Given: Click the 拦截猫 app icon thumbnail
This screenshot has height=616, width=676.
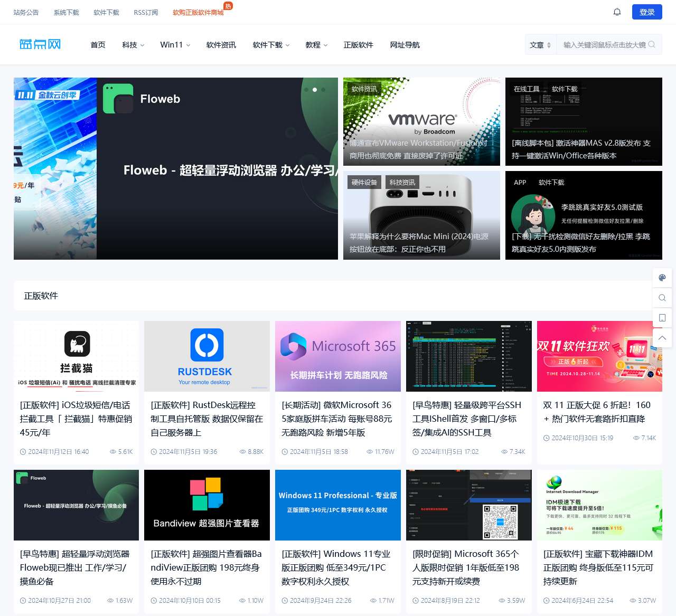Looking at the screenshot, I should coord(77,344).
